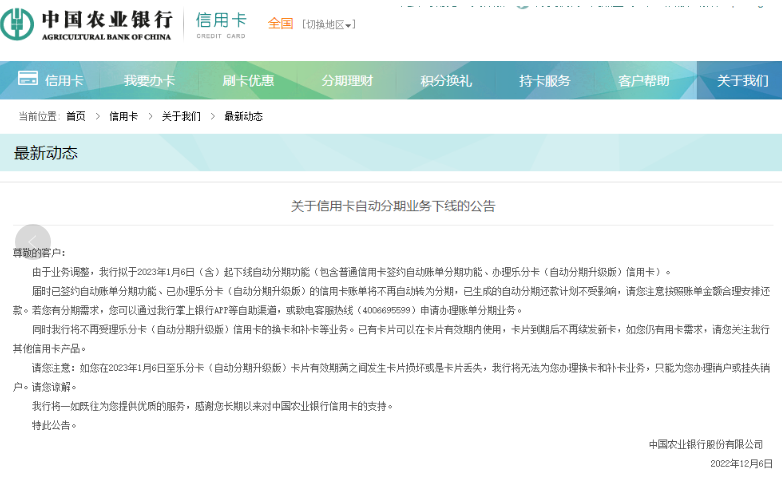Open the 刷卡优惠 navigation menu
The height and width of the screenshot is (482, 782).
click(x=248, y=81)
